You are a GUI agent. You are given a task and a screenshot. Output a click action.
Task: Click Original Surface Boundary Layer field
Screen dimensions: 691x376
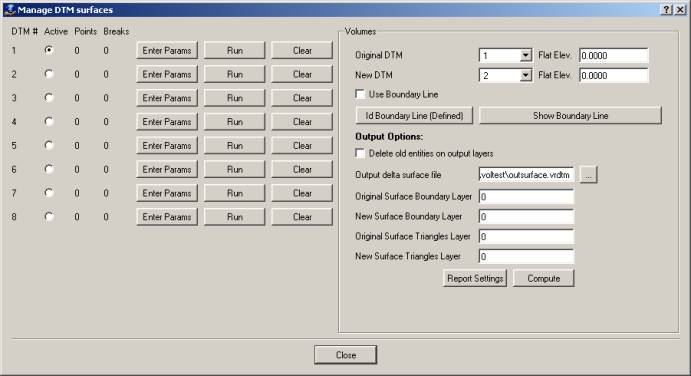point(526,196)
